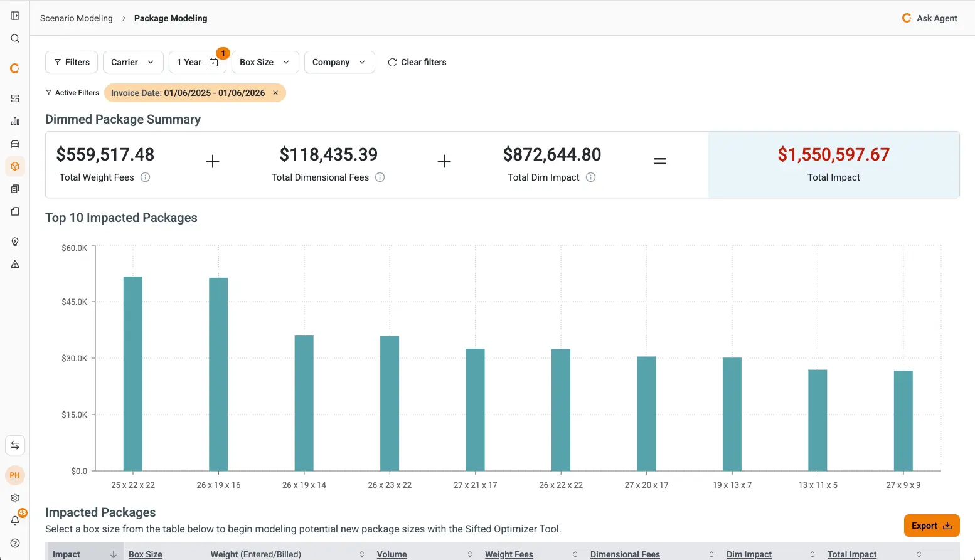Screen dimensions: 975x560
Task: Expand the Box Size dropdown
Action: coord(265,62)
